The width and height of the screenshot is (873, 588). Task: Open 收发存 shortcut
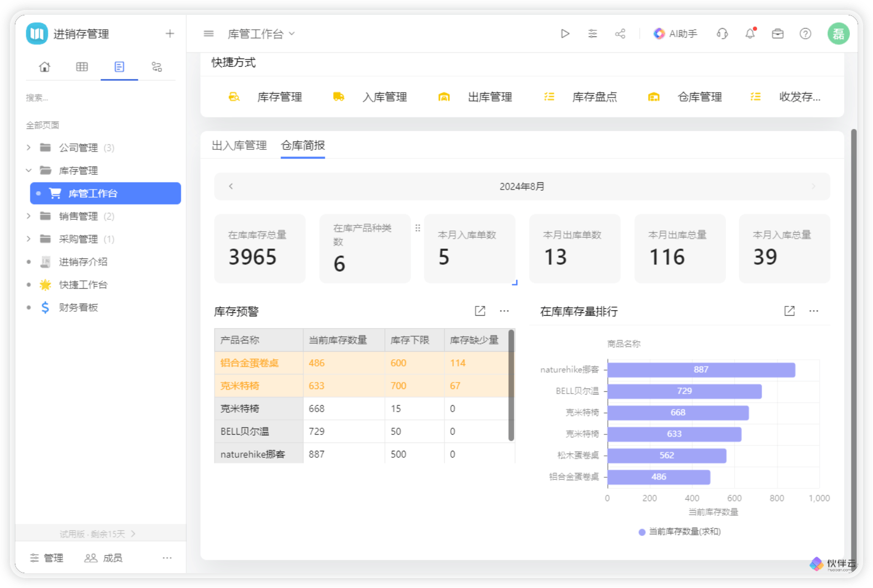coord(786,97)
